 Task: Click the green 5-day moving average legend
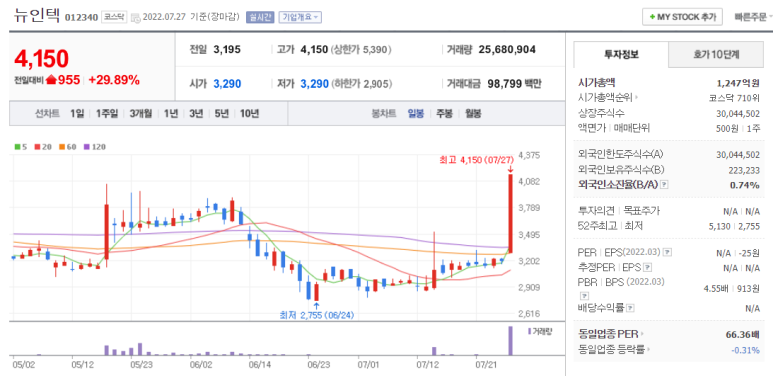pos(20,147)
